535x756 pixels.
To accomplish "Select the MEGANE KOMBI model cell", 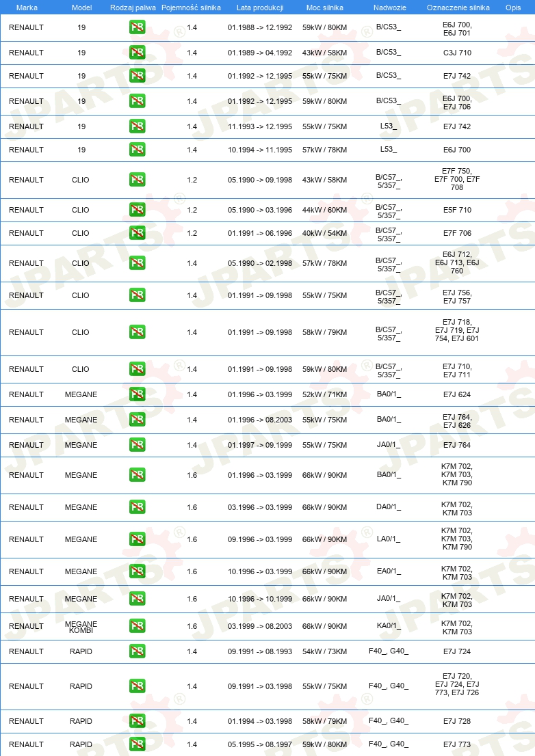I will click(81, 627).
